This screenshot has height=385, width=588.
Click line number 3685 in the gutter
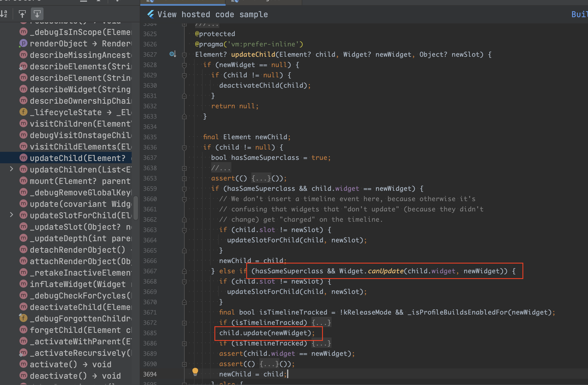150,333
